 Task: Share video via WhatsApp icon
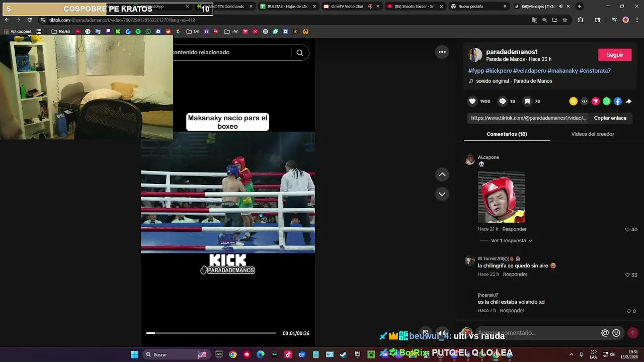tap(606, 101)
